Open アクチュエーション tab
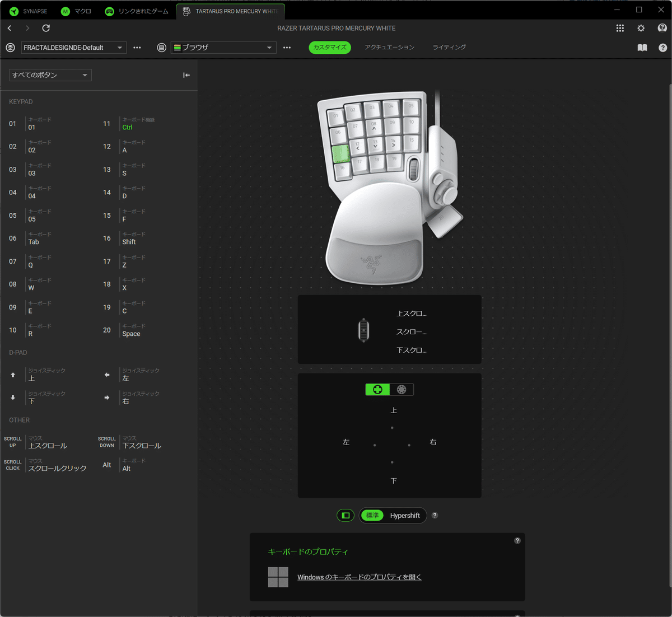672x617 pixels. [x=390, y=48]
